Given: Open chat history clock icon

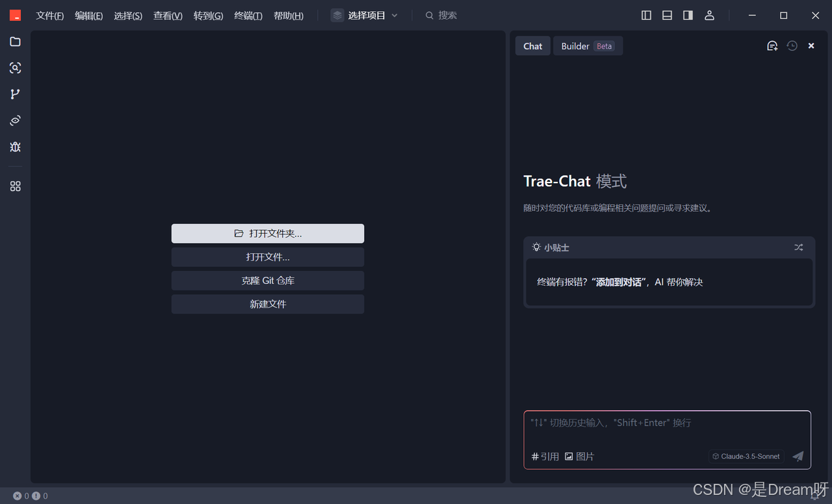Looking at the screenshot, I should click(x=792, y=46).
